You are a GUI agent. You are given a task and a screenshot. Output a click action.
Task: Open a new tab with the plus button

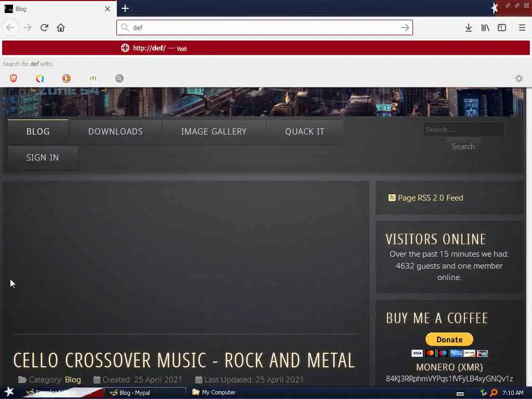pyautogui.click(x=125, y=8)
